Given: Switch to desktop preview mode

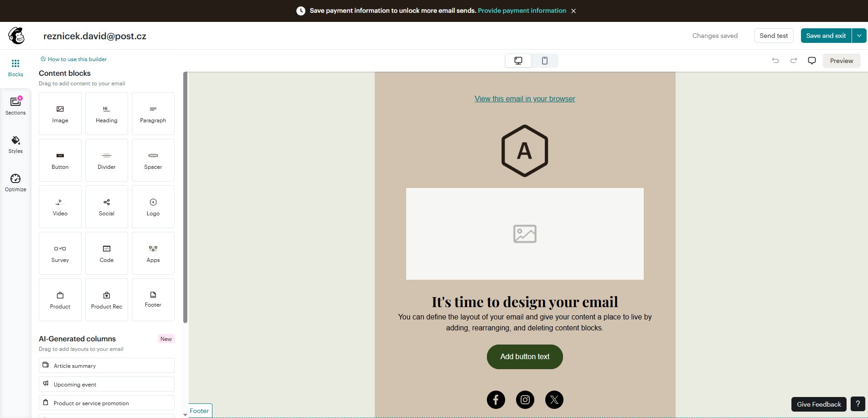Looking at the screenshot, I should click(x=518, y=61).
